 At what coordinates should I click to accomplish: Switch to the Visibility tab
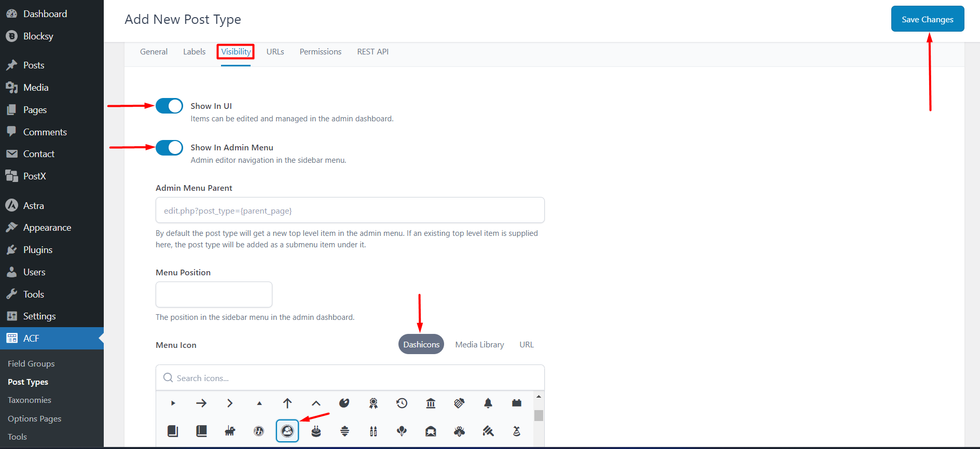point(236,52)
